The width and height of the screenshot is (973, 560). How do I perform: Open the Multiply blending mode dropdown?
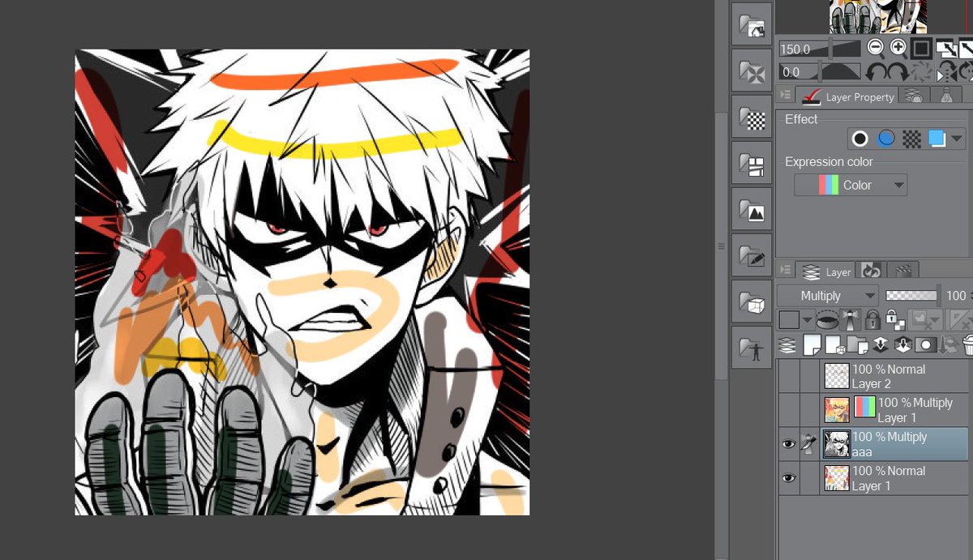(x=827, y=296)
